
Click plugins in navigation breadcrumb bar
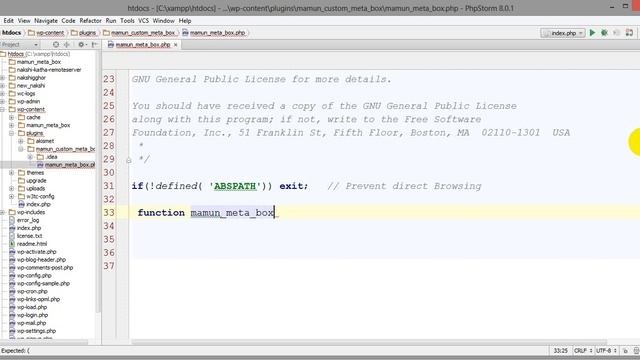coord(83,33)
